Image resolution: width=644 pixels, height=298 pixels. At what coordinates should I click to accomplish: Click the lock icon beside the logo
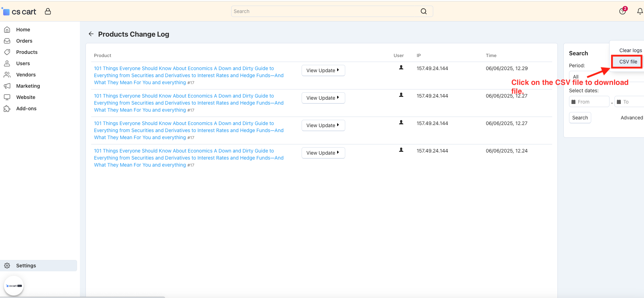pos(48,11)
